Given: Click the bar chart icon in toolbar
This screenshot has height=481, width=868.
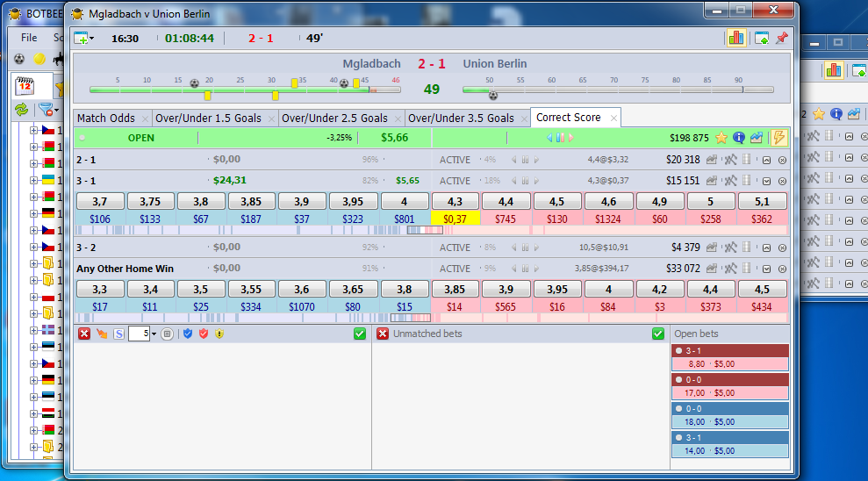Looking at the screenshot, I should tap(736, 39).
